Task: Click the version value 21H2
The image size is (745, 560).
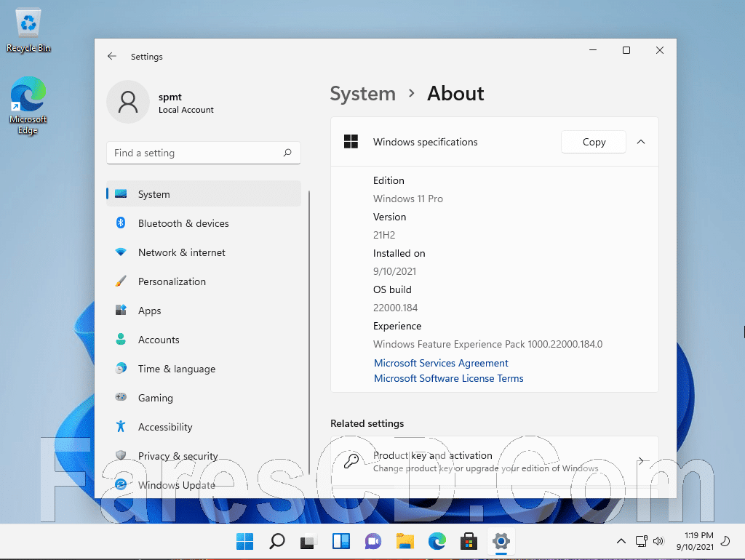Action: click(384, 235)
